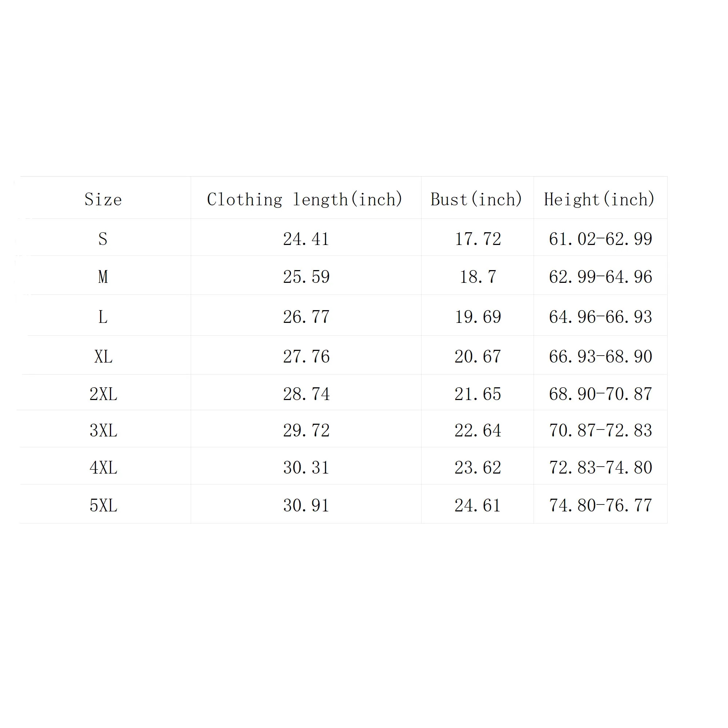This screenshot has height=728, width=728.
Task: Click the bust value 24.61
Action: pyautogui.click(x=478, y=505)
